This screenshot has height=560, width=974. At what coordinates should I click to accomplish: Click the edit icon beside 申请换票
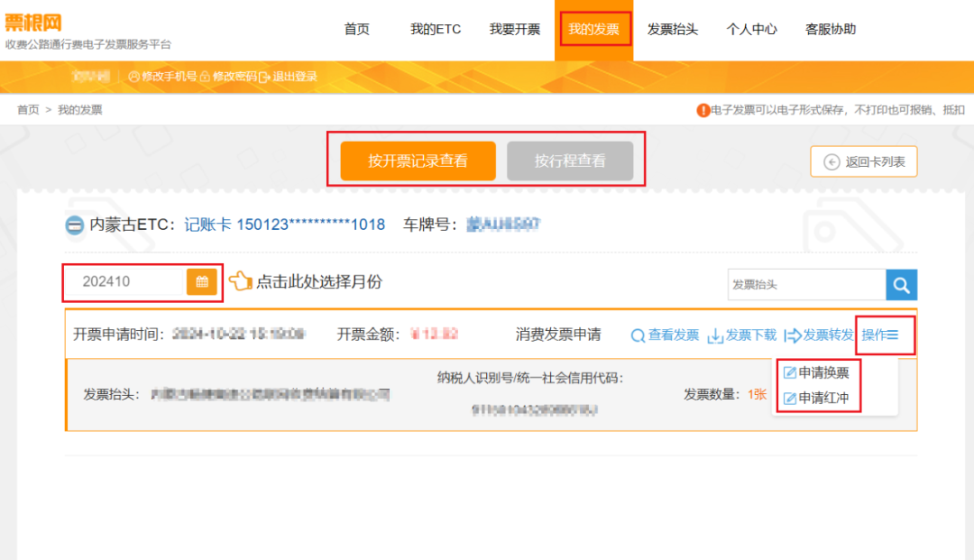point(790,372)
